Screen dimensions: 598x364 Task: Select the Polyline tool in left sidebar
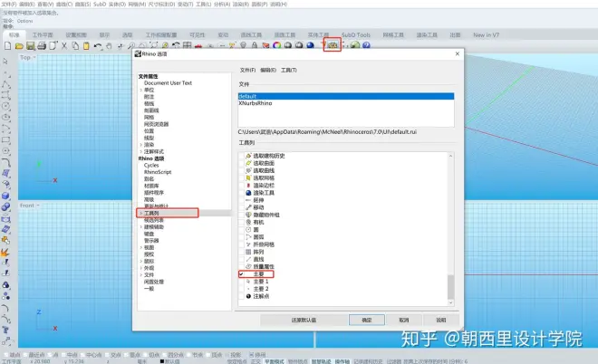click(5, 84)
